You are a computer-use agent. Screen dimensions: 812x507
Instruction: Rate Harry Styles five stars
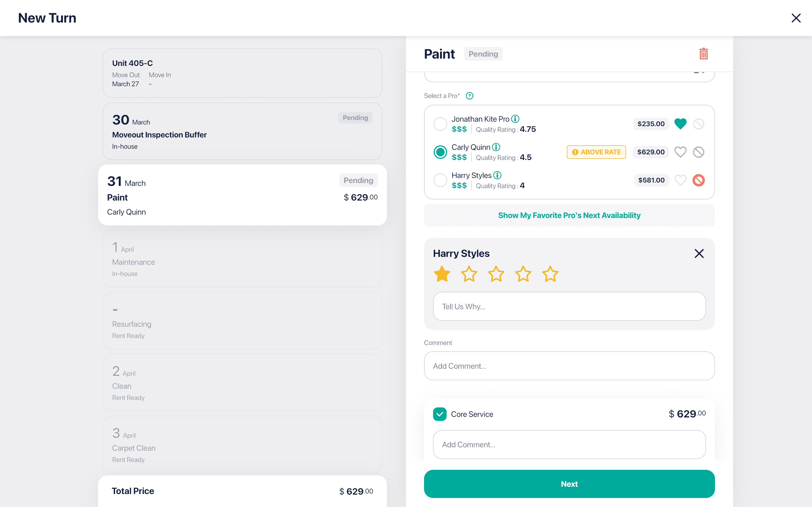pos(550,274)
